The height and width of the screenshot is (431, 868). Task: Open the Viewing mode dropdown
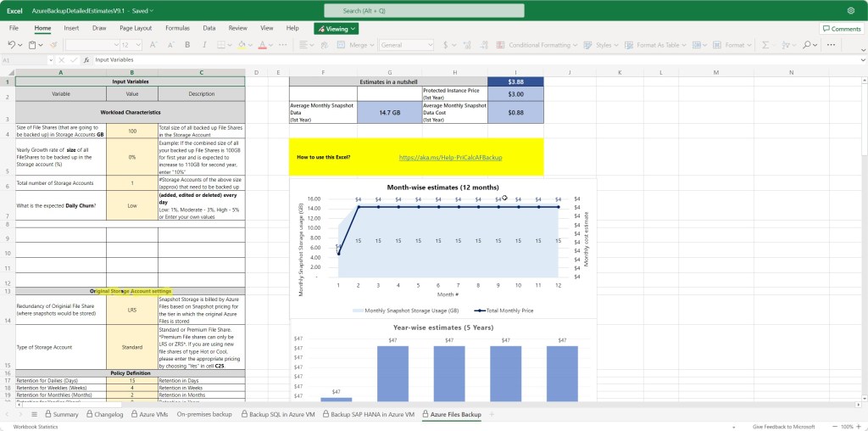tap(336, 28)
